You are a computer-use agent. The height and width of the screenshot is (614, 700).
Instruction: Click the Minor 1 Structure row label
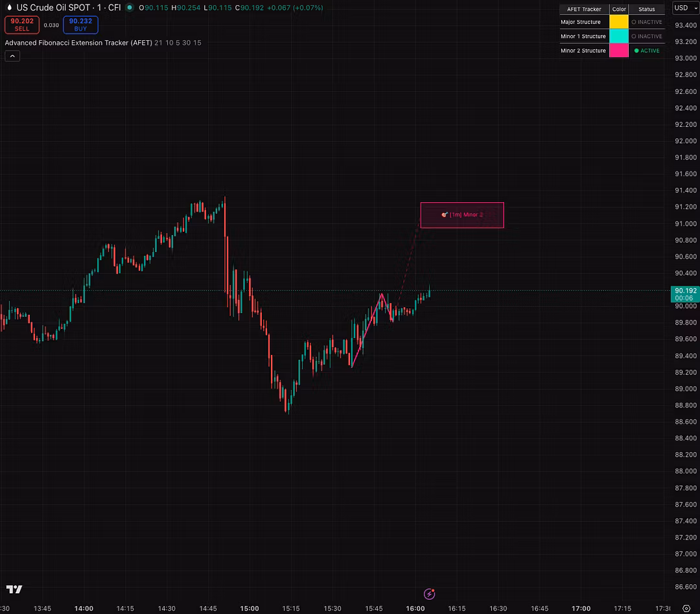583,36
